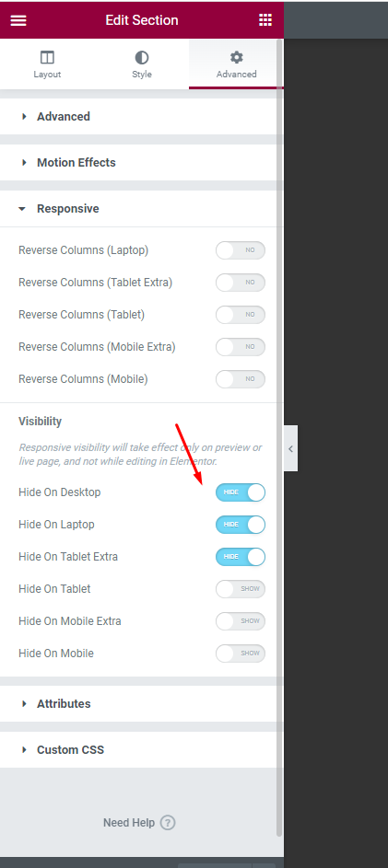This screenshot has height=868, width=388.
Task: Toggle Hide On Desktop switch
Action: [241, 492]
